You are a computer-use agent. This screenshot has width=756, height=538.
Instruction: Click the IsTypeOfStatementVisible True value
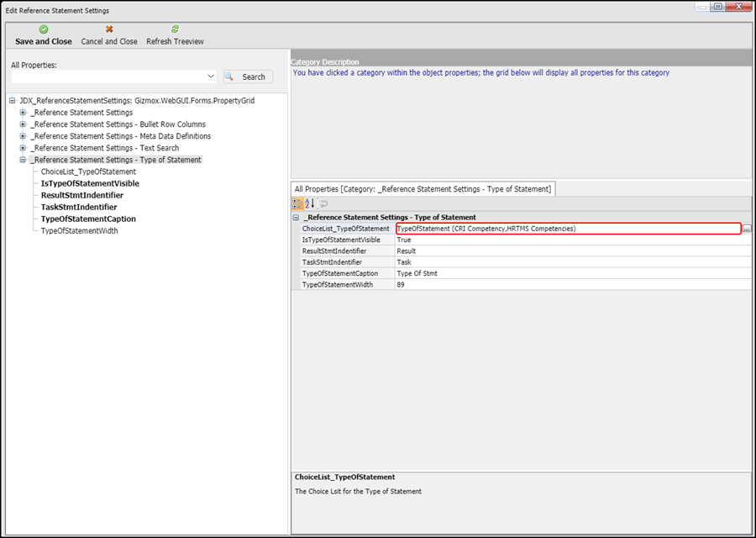pyautogui.click(x=571, y=240)
